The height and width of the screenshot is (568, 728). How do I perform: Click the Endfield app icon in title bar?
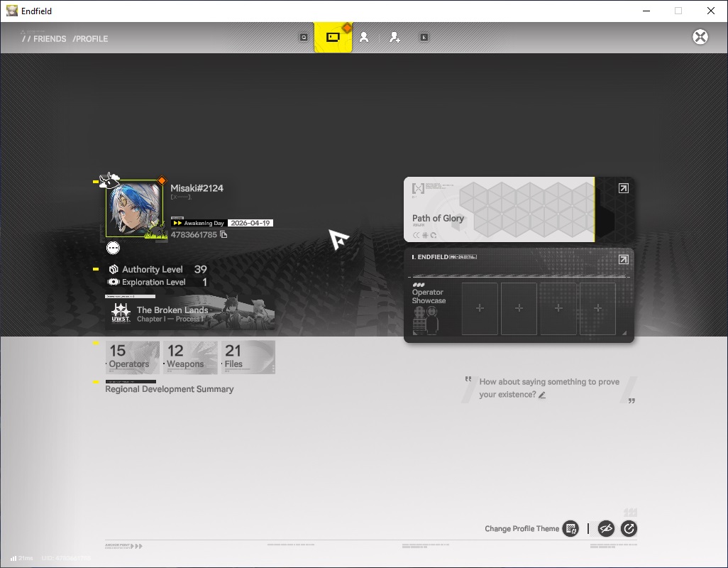coord(11,11)
